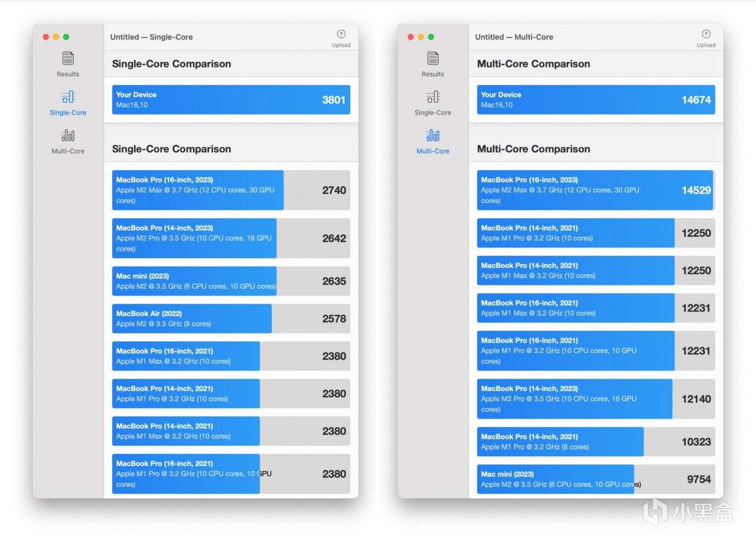
Task: Click the Untitled — Single-Core window title
Action: (152, 37)
